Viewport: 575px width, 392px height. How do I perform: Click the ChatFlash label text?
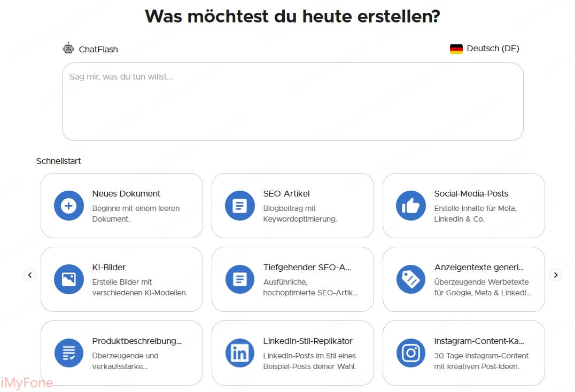98,49
